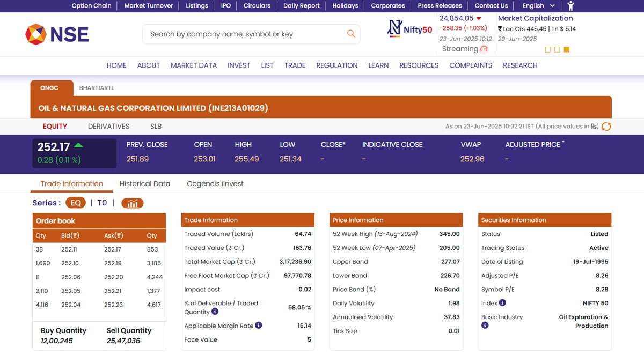The image size is (644, 362).
Task: Open the MARKET DATA menu
Action: pos(194,65)
